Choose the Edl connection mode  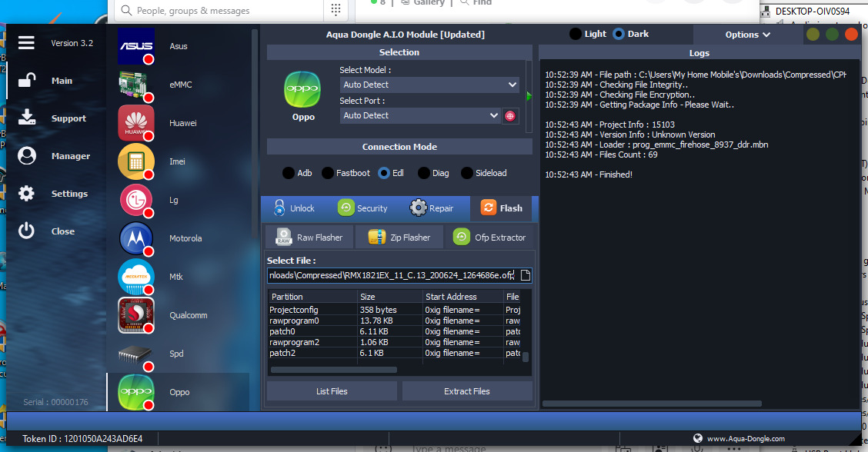pos(391,173)
